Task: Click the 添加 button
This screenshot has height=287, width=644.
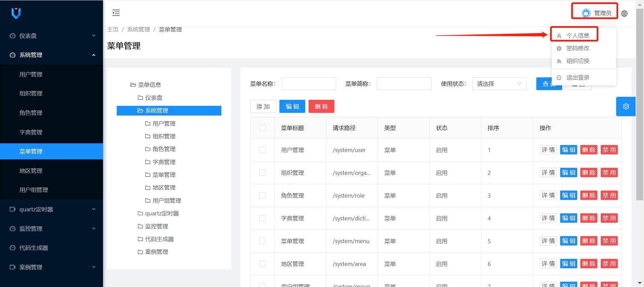Action: (x=263, y=106)
